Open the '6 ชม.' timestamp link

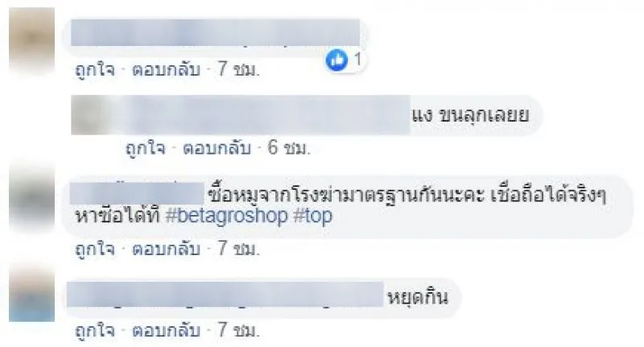coord(289,148)
